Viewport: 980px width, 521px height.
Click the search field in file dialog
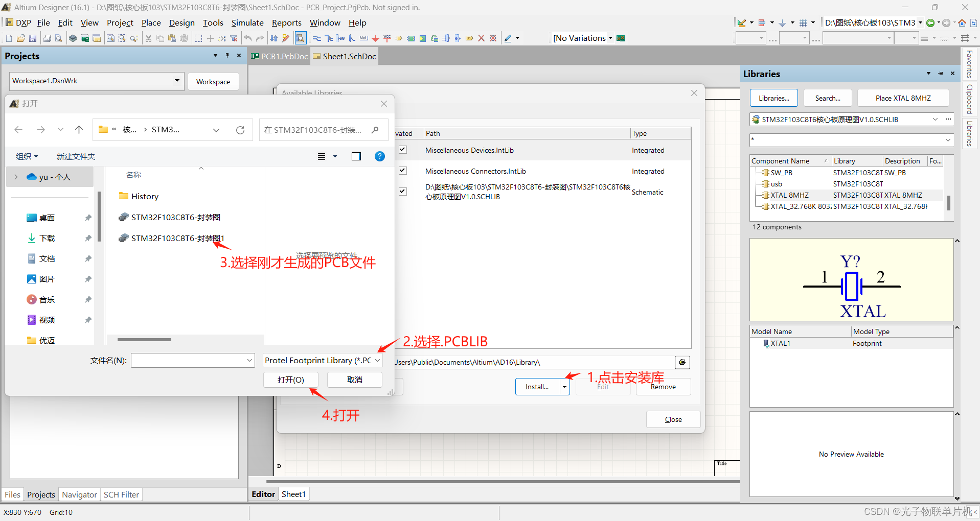click(323, 130)
